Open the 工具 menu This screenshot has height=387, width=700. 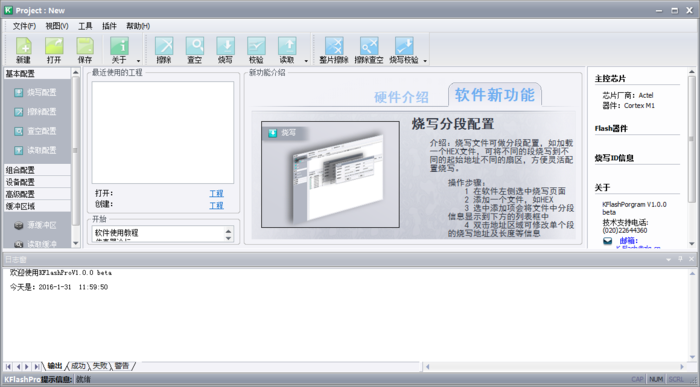tap(85, 26)
